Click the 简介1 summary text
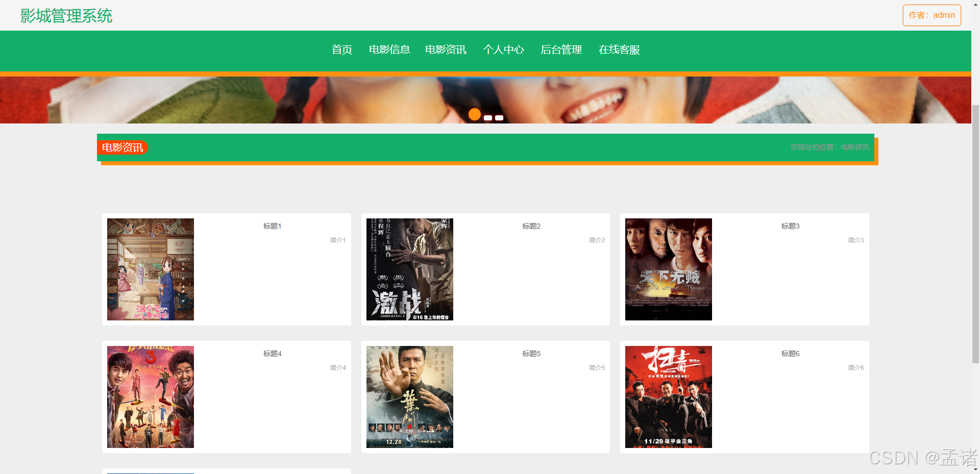Viewport: 980px width, 474px height. [338, 240]
